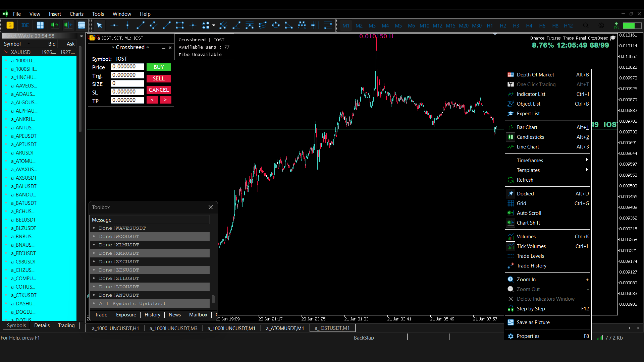Select the cursor arrow tool
The width and height of the screenshot is (644, 362).
(x=99, y=25)
